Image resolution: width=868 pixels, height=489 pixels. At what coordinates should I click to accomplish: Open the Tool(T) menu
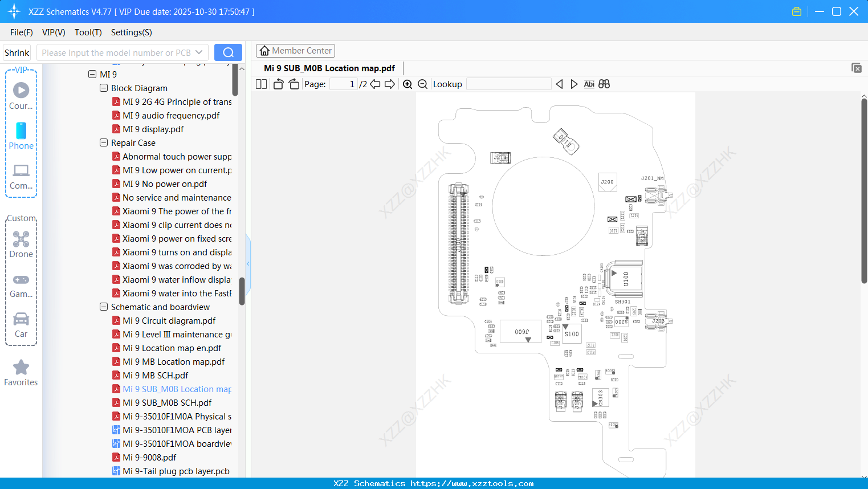pyautogui.click(x=88, y=32)
